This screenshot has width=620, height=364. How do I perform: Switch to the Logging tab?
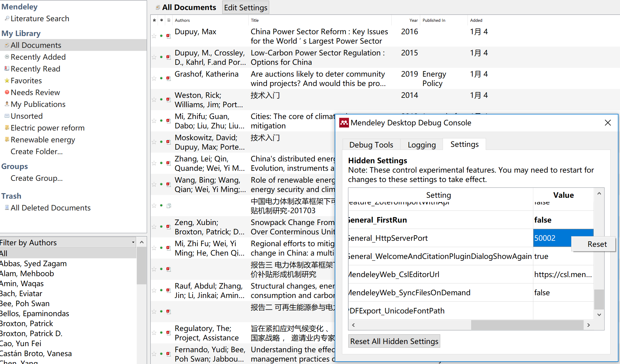[422, 145]
